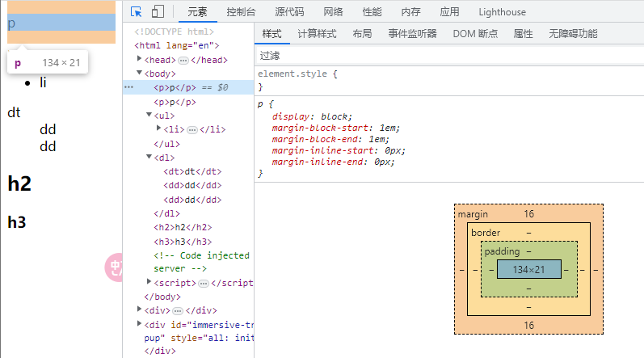
Task: Switch to the 控制台 (Console) tab
Action: tap(241, 12)
